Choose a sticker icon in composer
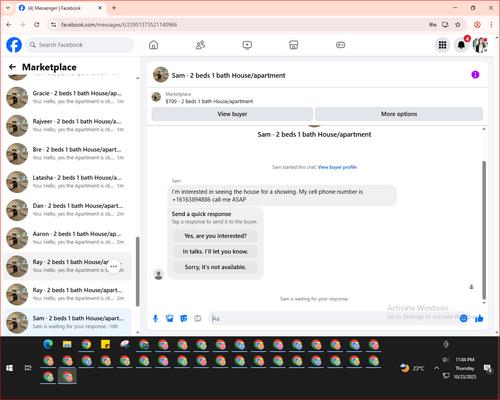The height and width of the screenshot is (400, 500). pyautogui.click(x=184, y=318)
